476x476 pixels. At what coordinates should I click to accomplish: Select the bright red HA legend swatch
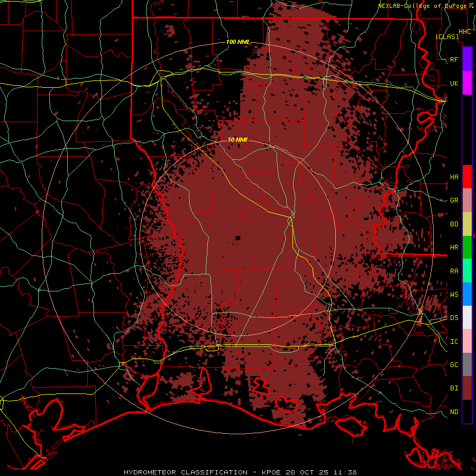pos(467,177)
